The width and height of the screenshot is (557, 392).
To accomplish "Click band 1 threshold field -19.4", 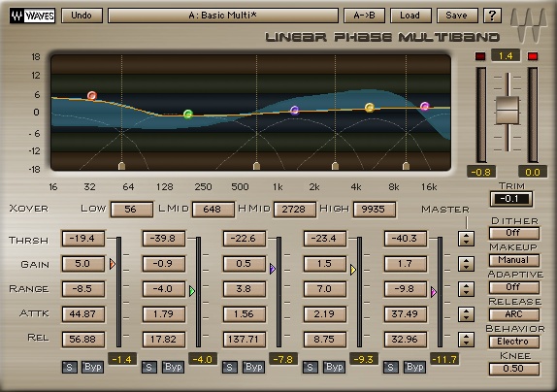I will [83, 239].
